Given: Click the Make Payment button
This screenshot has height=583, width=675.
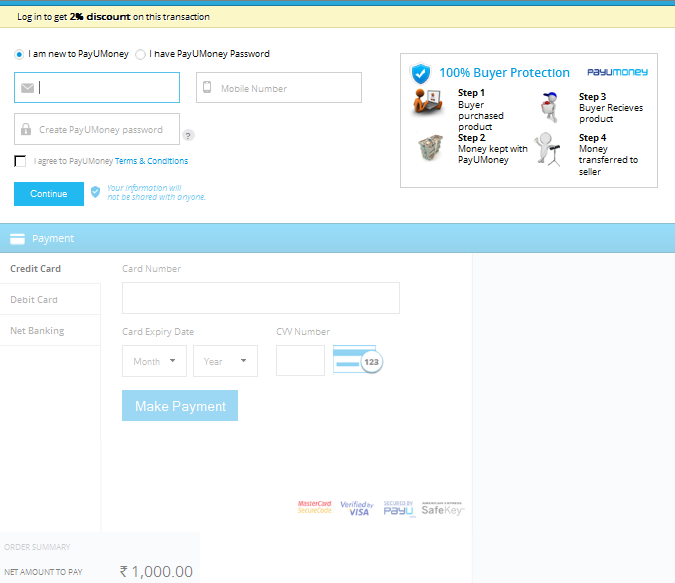Looking at the screenshot, I should 180,406.
